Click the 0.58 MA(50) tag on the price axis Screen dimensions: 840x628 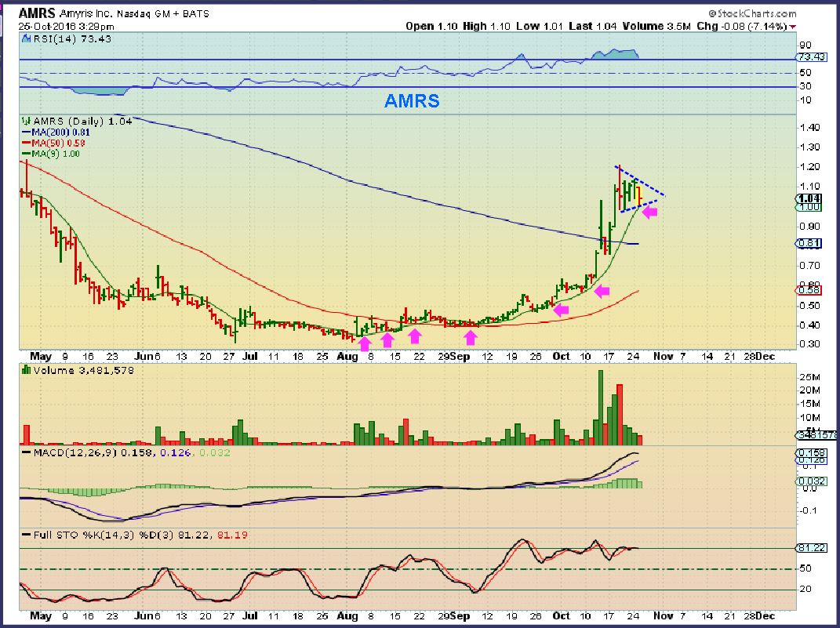click(x=809, y=290)
